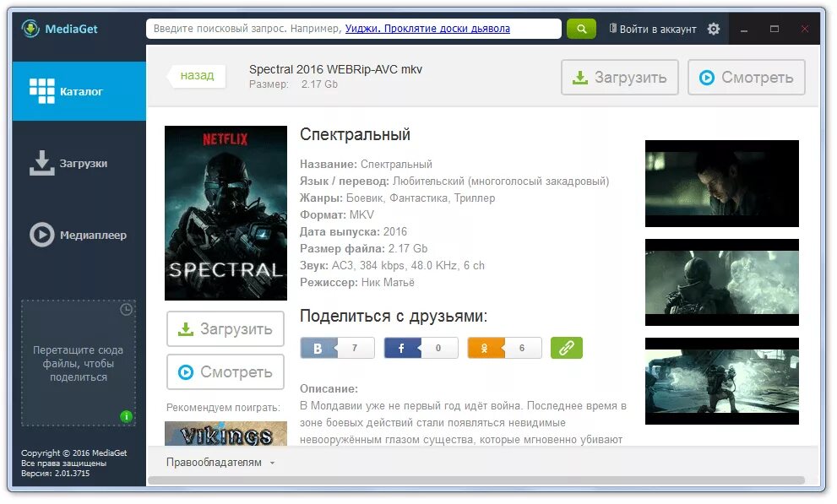Click the clock icon in drop zone
Screen dimensions: 837x504
(x=126, y=309)
